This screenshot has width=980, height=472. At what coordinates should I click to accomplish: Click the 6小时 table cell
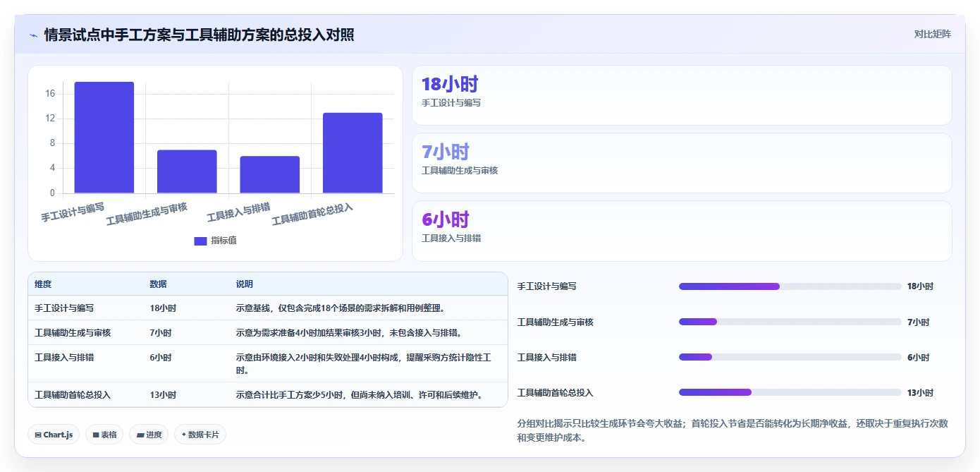[161, 358]
